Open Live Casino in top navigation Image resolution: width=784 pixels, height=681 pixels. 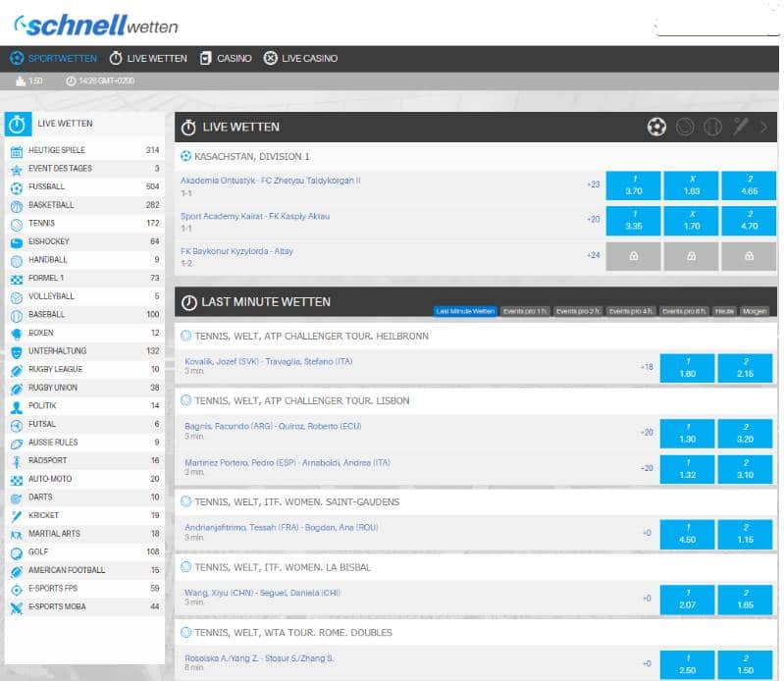(300, 59)
